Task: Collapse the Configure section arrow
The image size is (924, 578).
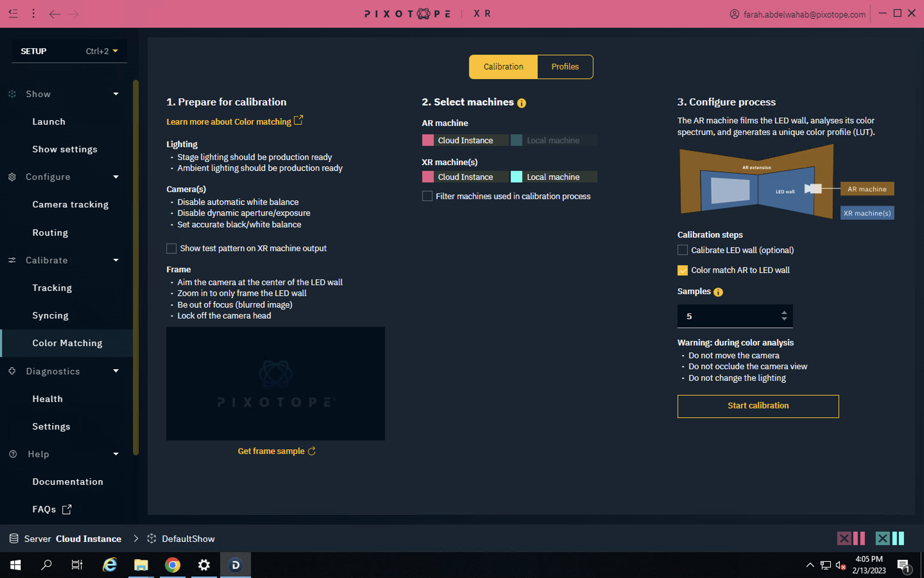Action: [x=116, y=177]
